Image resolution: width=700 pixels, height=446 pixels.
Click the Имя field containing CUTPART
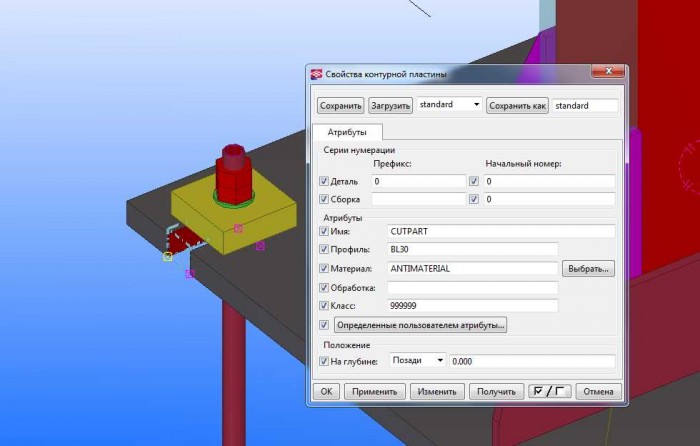coord(501,231)
